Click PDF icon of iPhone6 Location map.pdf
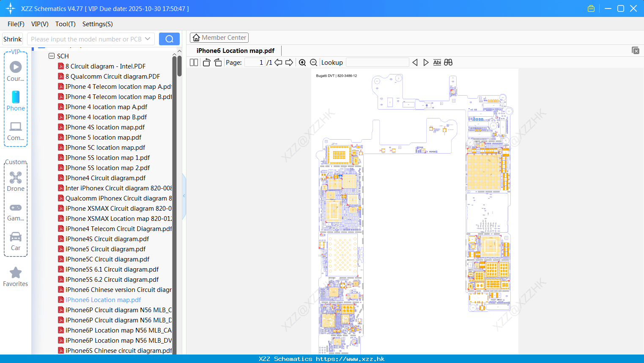This screenshot has height=363, width=644. [61, 300]
